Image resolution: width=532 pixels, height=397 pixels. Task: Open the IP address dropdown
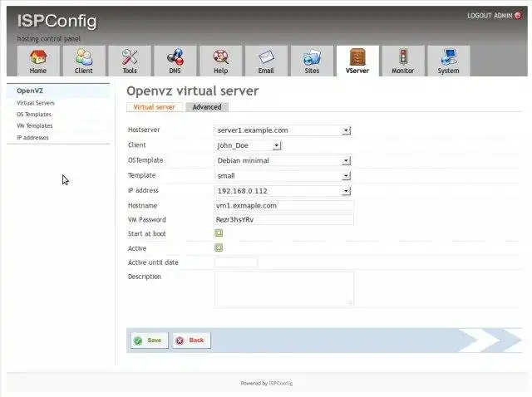coord(283,191)
